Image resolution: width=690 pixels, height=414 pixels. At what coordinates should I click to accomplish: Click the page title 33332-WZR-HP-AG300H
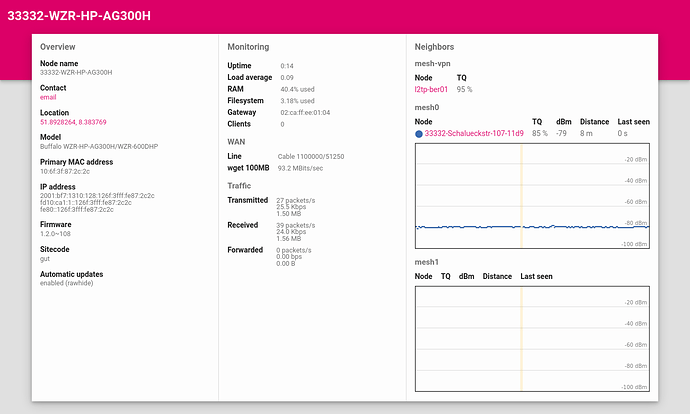(x=79, y=16)
